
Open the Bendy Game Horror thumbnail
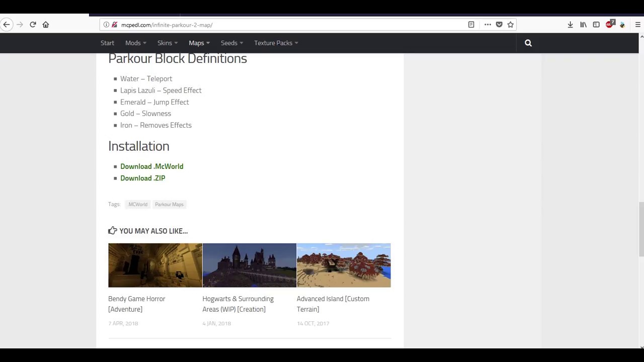pyautogui.click(x=155, y=265)
